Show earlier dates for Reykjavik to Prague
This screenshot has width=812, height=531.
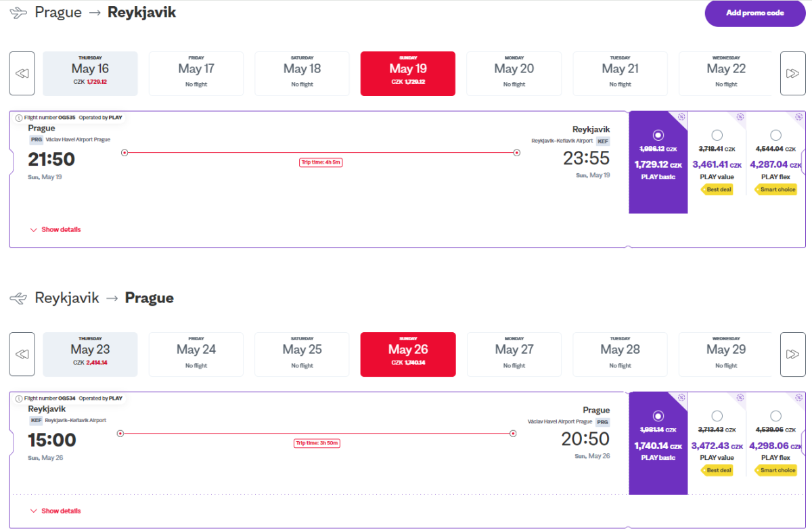[22, 354]
